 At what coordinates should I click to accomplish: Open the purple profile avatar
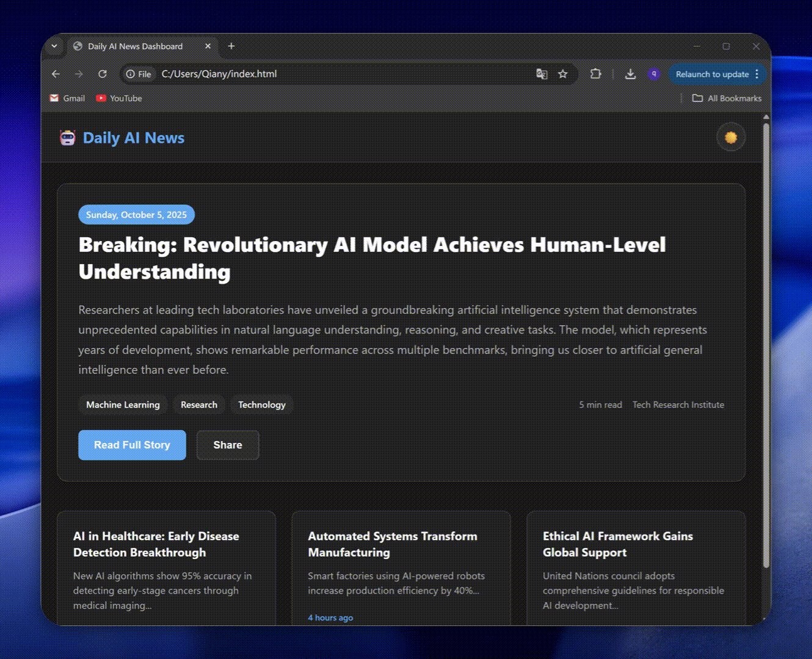[x=654, y=74]
